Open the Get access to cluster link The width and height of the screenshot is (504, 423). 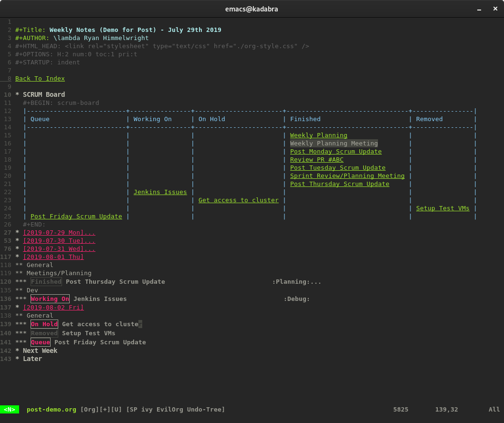coord(238,200)
